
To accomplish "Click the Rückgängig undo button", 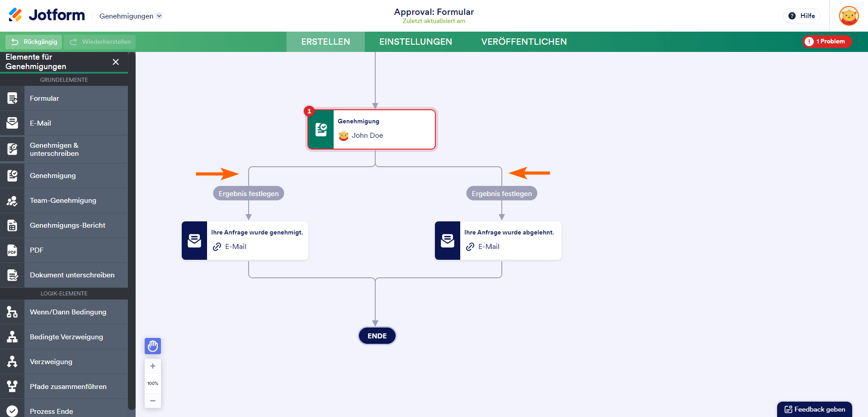I will click(x=34, y=42).
